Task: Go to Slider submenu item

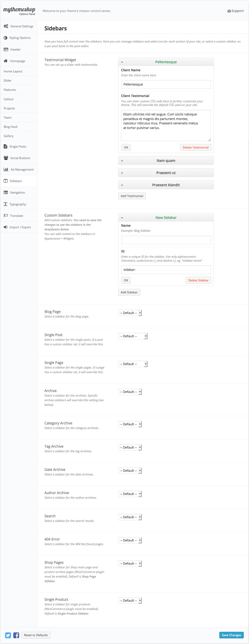Action: [19, 80]
